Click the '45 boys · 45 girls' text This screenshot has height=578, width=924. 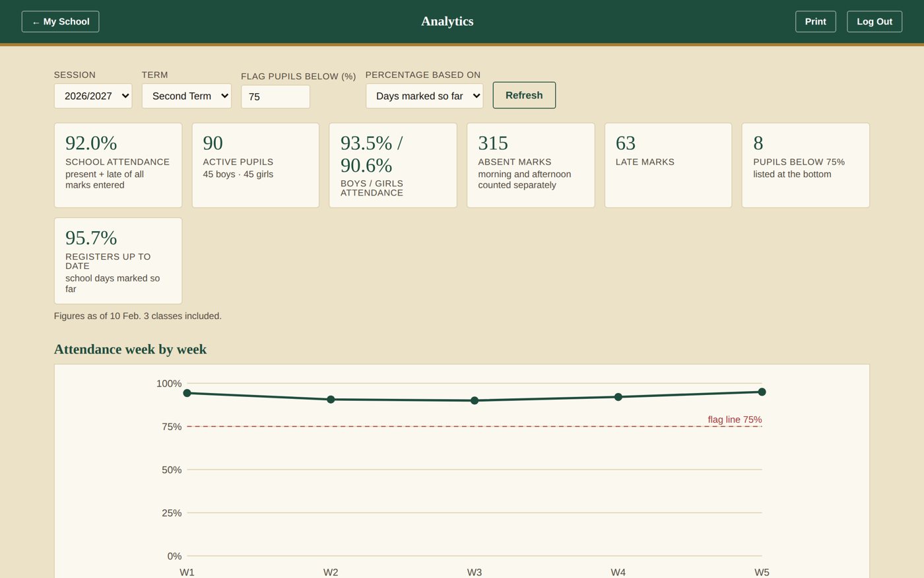[x=238, y=174]
